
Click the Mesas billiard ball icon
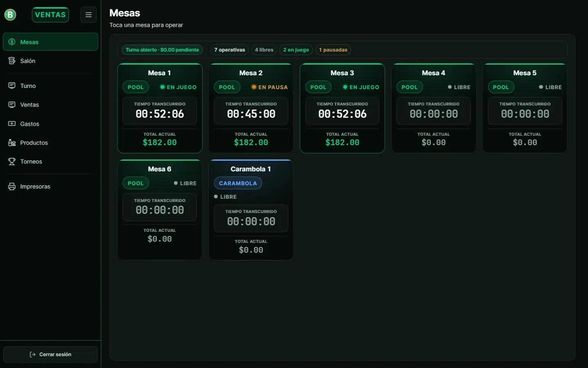(12, 42)
